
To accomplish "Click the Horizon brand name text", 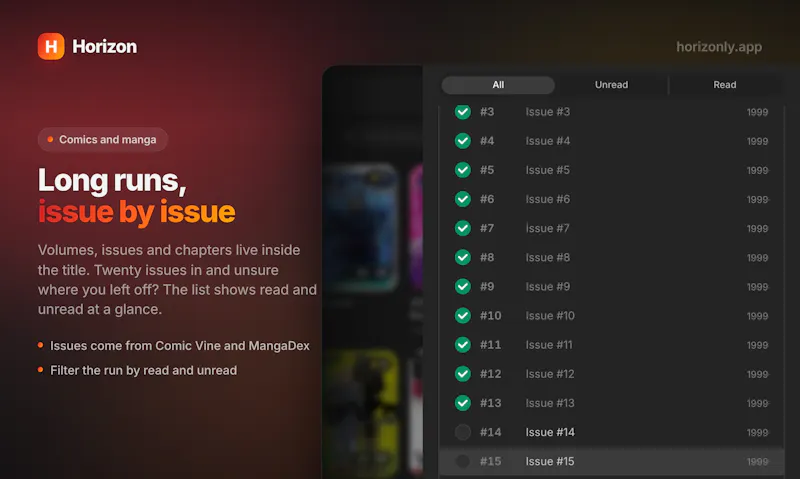I will pos(105,46).
